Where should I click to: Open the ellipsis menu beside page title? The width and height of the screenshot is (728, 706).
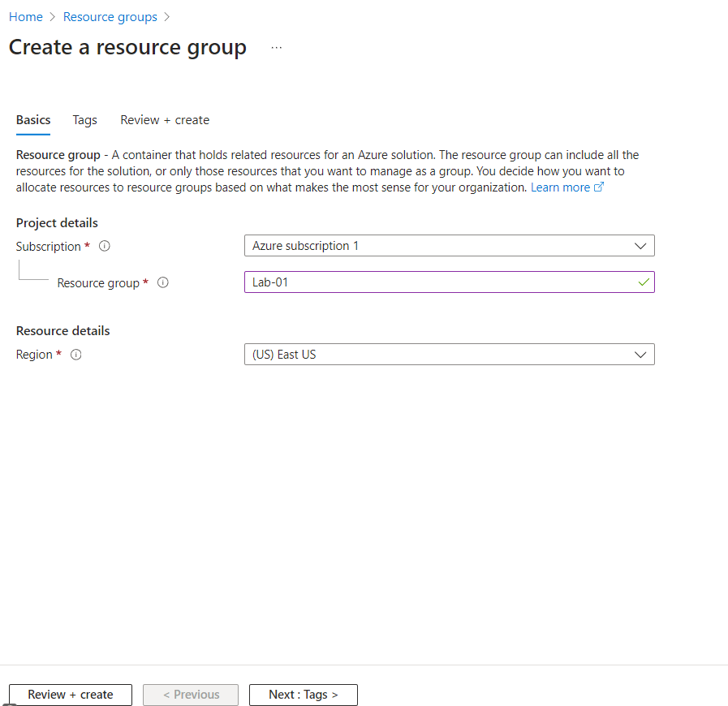point(276,47)
